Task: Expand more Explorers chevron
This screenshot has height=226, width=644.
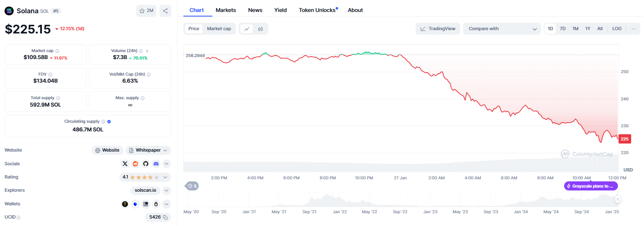Action: point(166,190)
